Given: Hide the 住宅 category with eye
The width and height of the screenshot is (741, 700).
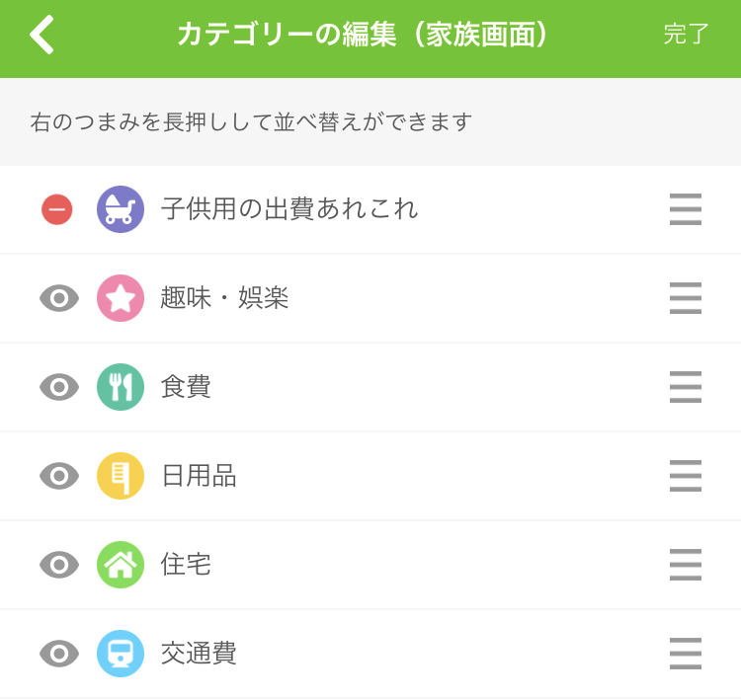Looking at the screenshot, I should (x=59, y=565).
